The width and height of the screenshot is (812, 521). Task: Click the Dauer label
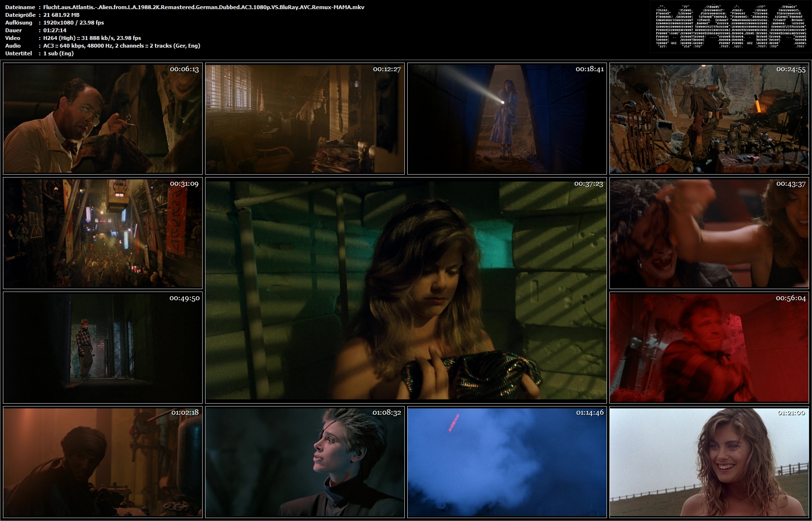point(13,30)
